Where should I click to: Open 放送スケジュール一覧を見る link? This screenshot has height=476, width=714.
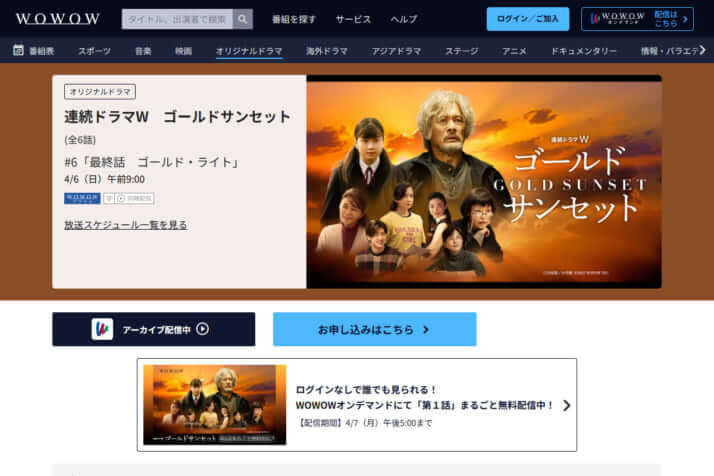pyautogui.click(x=126, y=225)
